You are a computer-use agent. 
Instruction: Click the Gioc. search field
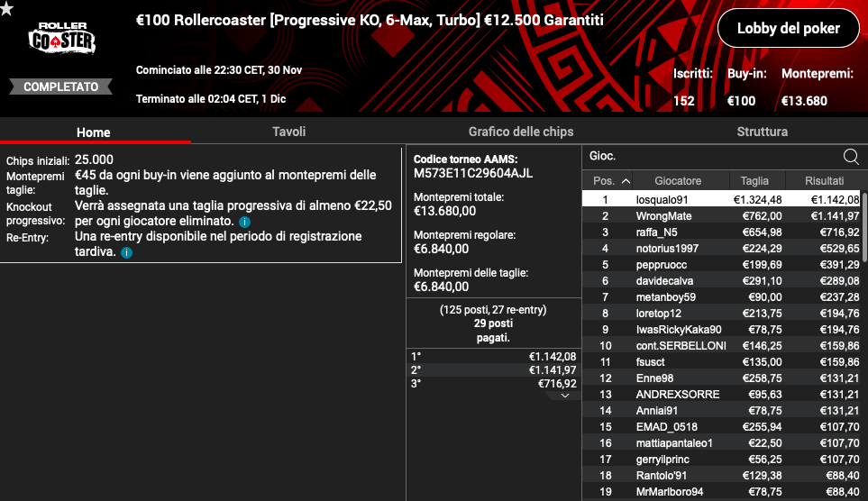[713, 157]
